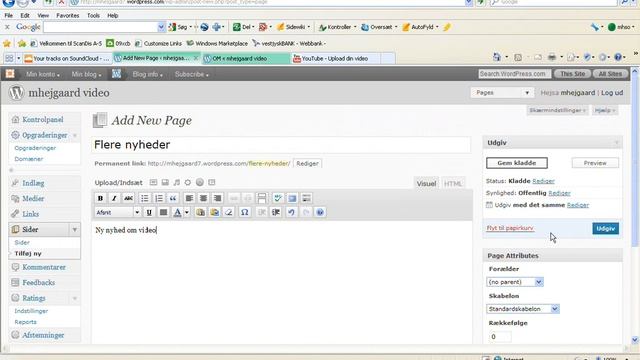The width and height of the screenshot is (640, 360).
Task: Switch to the Visuel editor tab
Action: coord(426,184)
